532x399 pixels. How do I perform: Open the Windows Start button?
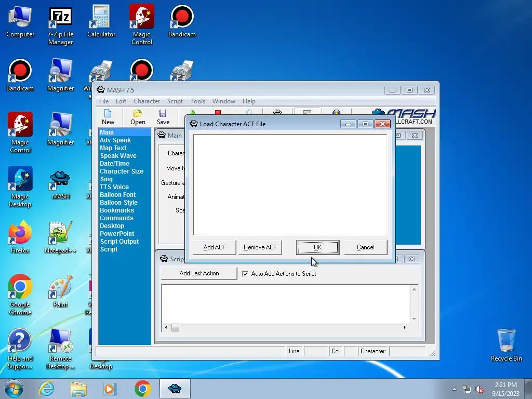[14, 389]
